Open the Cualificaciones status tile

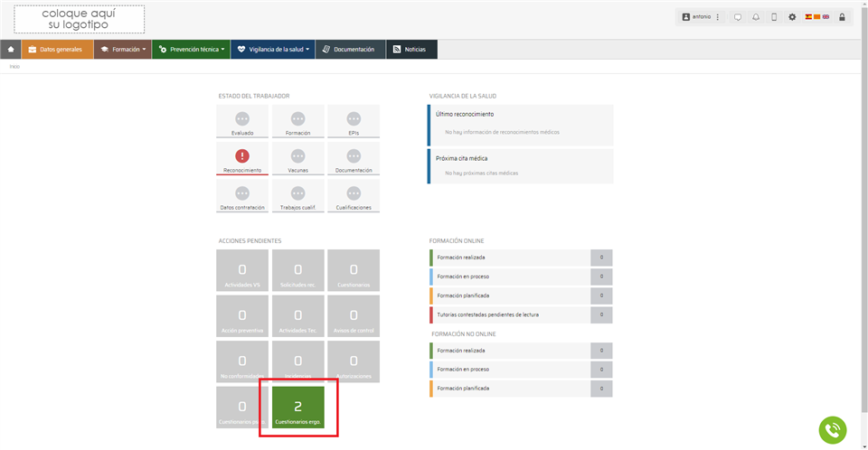354,196
